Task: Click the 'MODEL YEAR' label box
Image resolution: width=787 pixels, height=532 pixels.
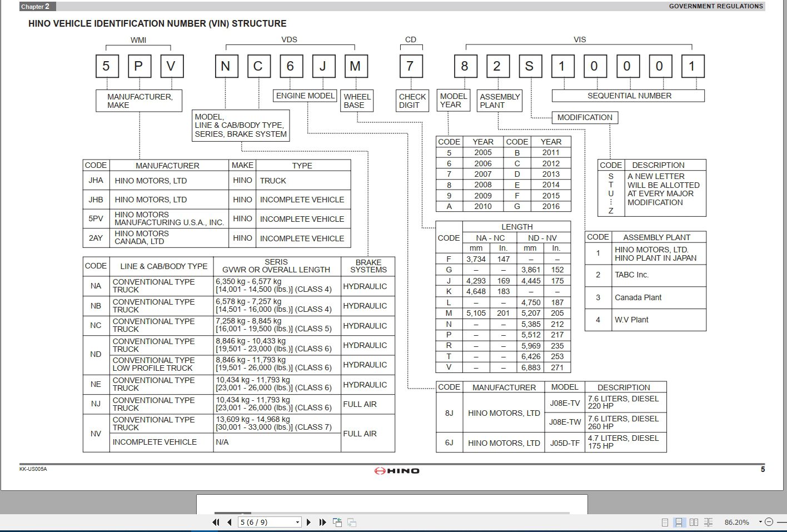Action: click(454, 101)
